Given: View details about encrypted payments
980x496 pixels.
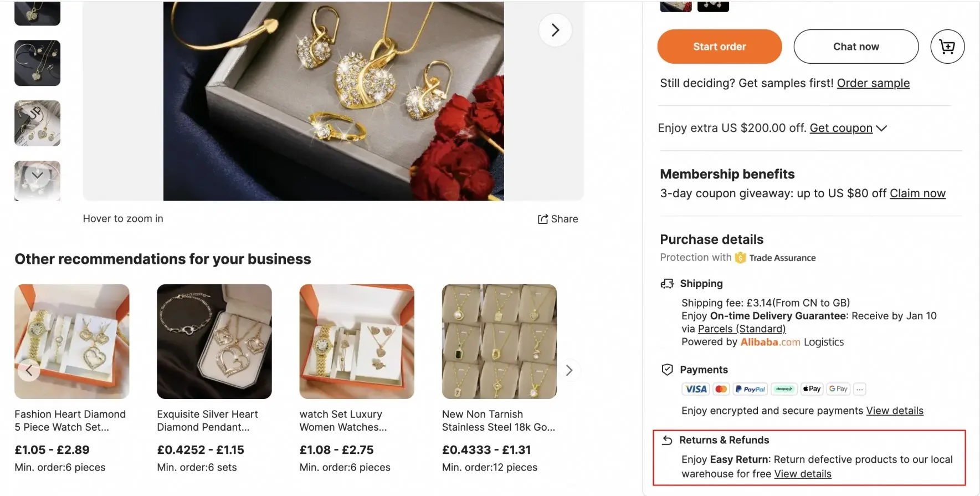Looking at the screenshot, I should pyautogui.click(x=895, y=411).
